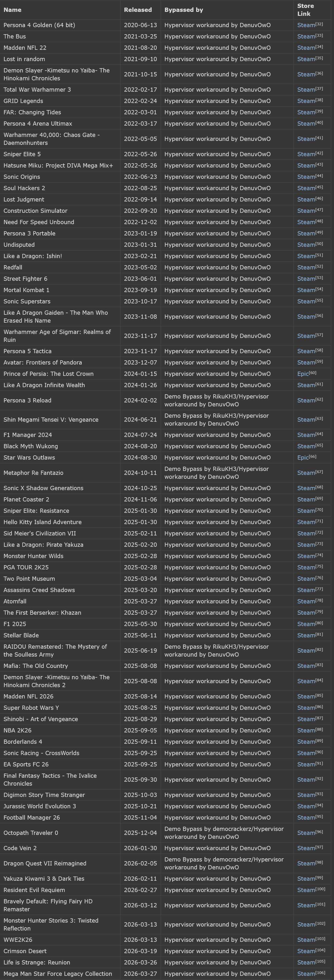The image size is (334, 980).
Task: Open Steam link for Sniper Elite 5
Action: tap(306, 154)
